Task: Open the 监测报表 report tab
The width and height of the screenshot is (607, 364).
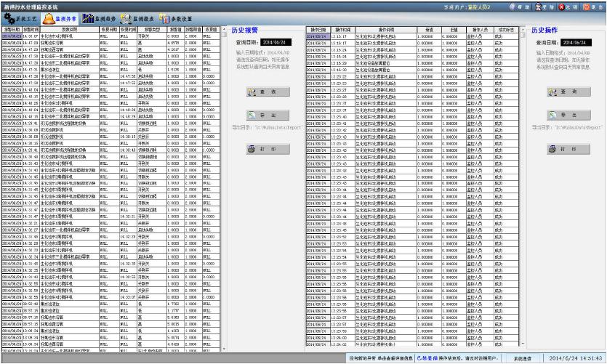Action: 137,17
